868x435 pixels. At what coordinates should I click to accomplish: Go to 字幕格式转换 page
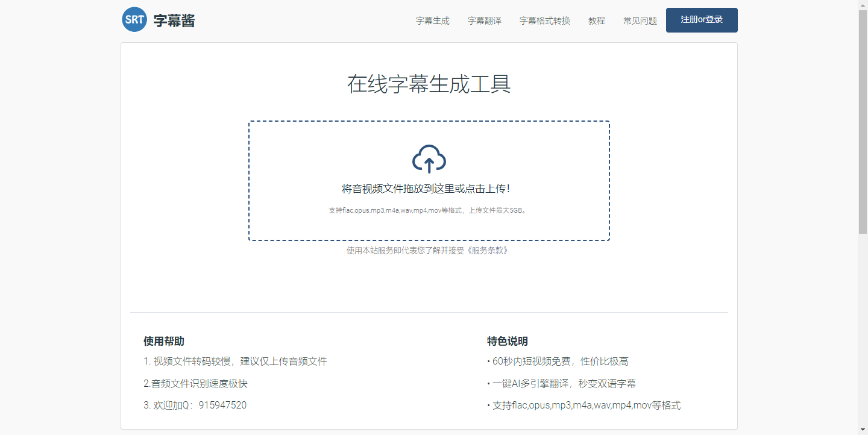click(x=545, y=20)
